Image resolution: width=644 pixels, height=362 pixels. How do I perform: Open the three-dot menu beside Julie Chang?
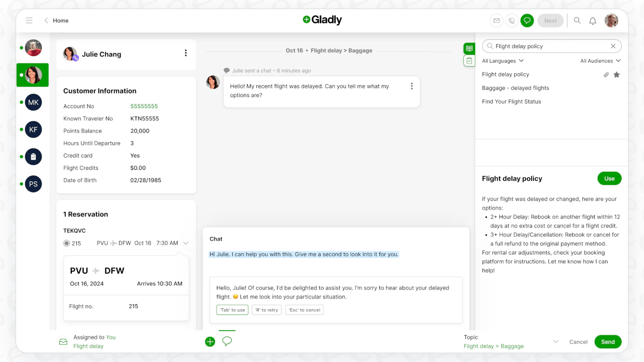click(186, 53)
